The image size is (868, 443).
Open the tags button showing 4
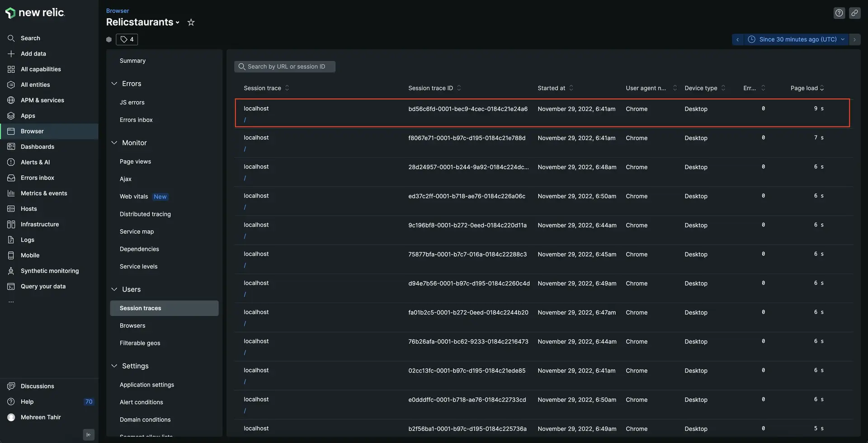(x=127, y=39)
